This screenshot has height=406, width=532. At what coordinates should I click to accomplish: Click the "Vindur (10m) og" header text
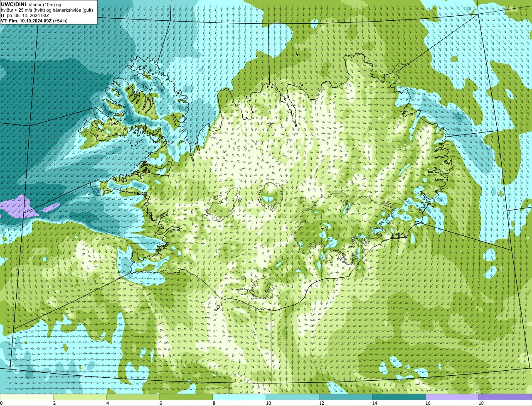point(45,4)
